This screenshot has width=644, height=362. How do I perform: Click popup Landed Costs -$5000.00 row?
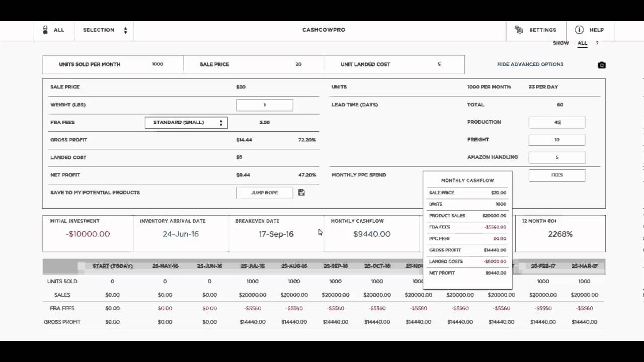(x=467, y=261)
